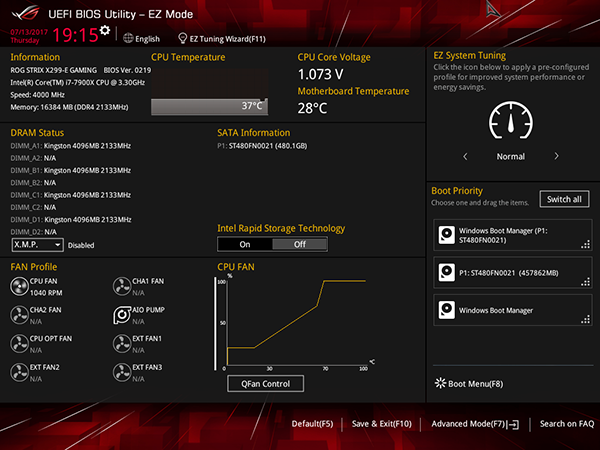Click the X.M.P. Disabled status text
This screenshot has width=600, height=450.
81,245
